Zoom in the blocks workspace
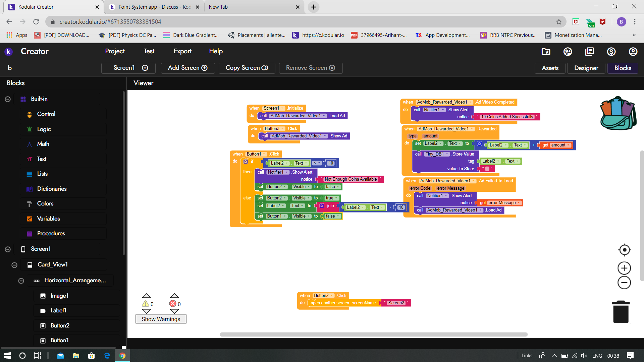 pyautogui.click(x=624, y=268)
